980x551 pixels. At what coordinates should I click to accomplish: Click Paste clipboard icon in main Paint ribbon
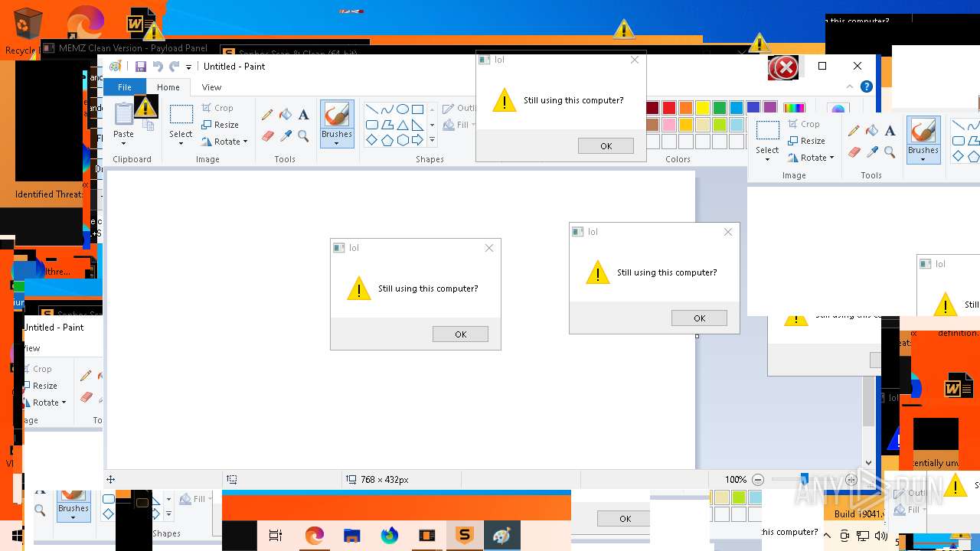[124, 114]
